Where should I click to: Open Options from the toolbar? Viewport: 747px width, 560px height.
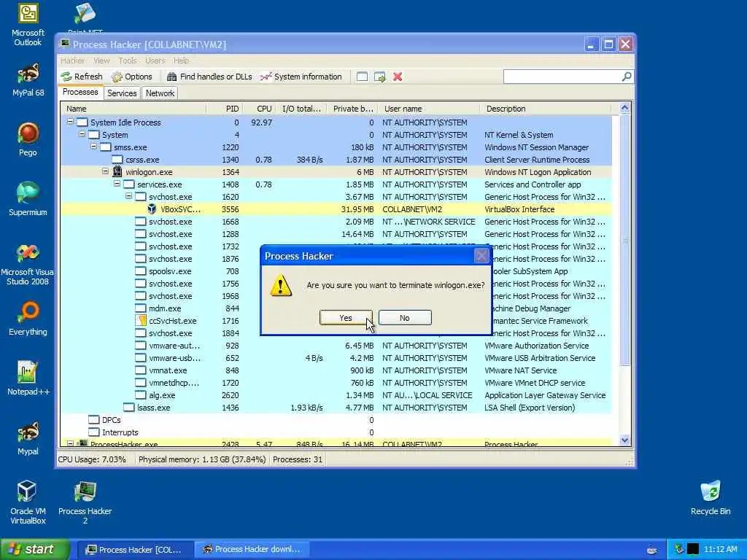pos(131,77)
